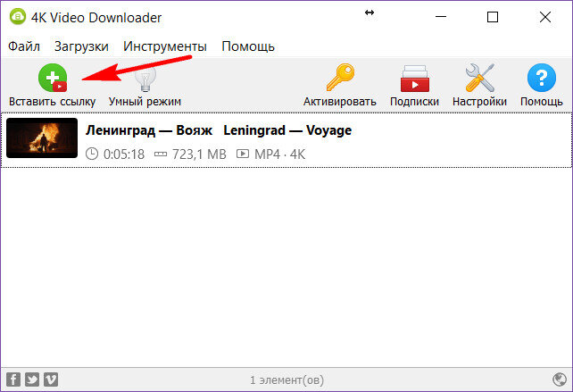Minimize the 4K Video Downloader window
The height and width of the screenshot is (392, 573).
(x=441, y=17)
